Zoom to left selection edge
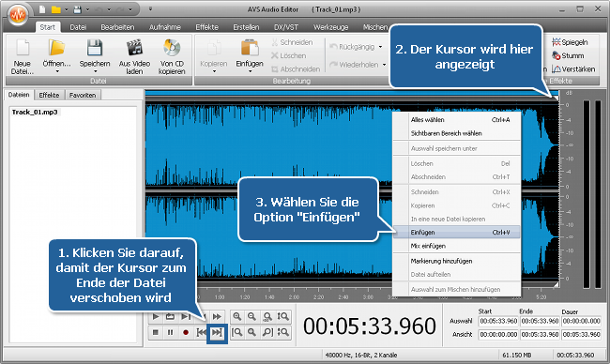Viewport: 610px width, 364px height. point(236,332)
